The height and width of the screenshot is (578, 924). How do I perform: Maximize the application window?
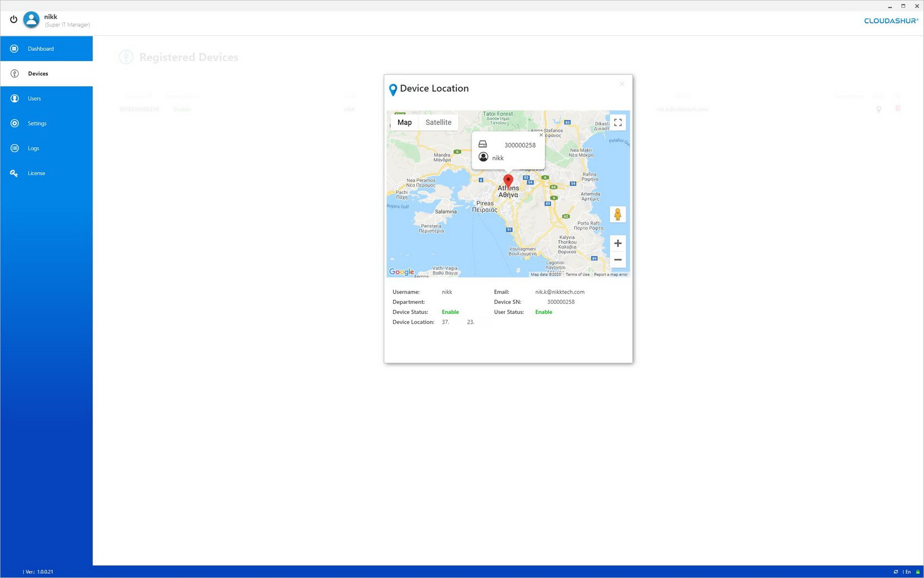[x=903, y=6]
